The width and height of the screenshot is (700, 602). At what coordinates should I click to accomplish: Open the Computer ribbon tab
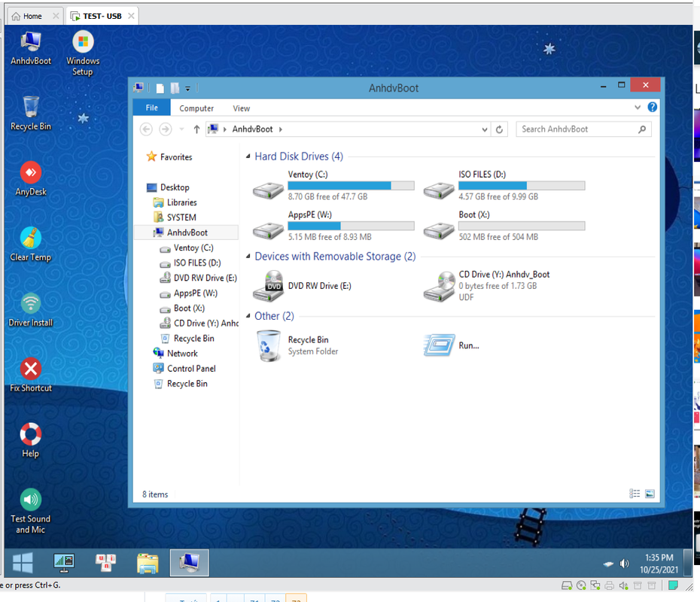(x=196, y=108)
